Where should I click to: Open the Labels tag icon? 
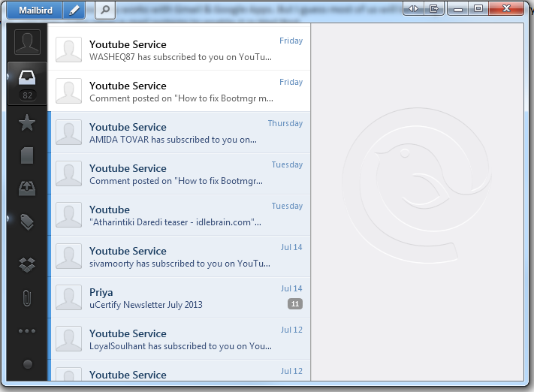point(27,222)
